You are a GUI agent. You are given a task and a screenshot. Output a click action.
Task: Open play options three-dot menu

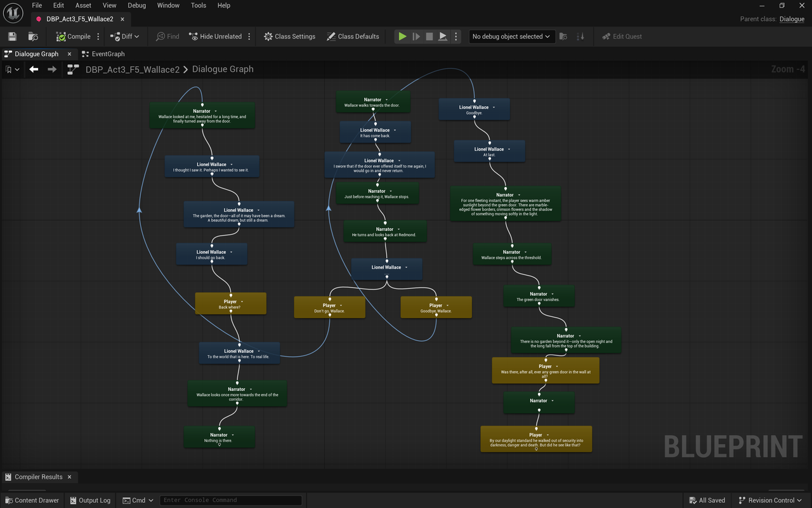455,36
